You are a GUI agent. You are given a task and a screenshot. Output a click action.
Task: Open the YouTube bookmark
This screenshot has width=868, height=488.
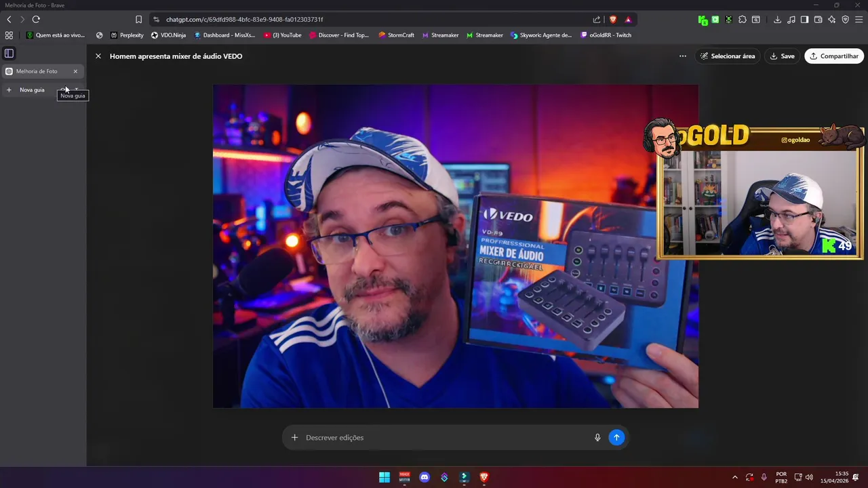tap(282, 35)
